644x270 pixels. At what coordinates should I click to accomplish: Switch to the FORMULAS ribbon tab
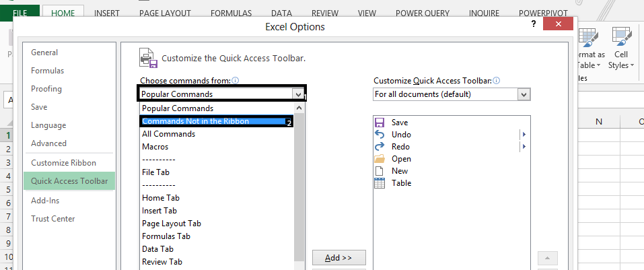pos(231,13)
